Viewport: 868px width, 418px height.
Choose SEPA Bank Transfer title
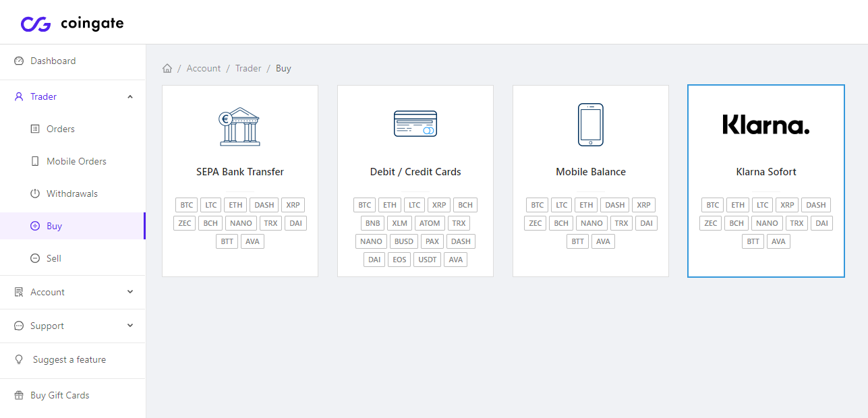pyautogui.click(x=240, y=172)
